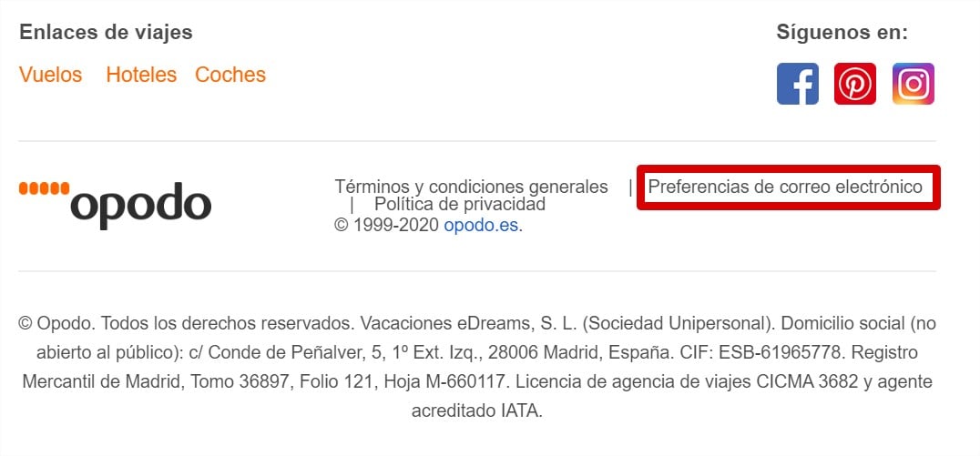The image size is (980, 456).
Task: Click the Pinterest icon
Action: point(855,84)
